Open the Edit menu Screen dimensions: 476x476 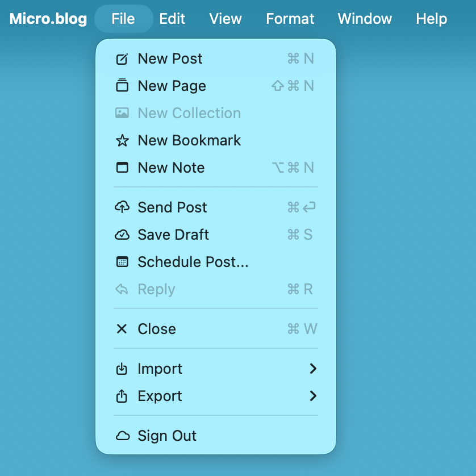(172, 19)
